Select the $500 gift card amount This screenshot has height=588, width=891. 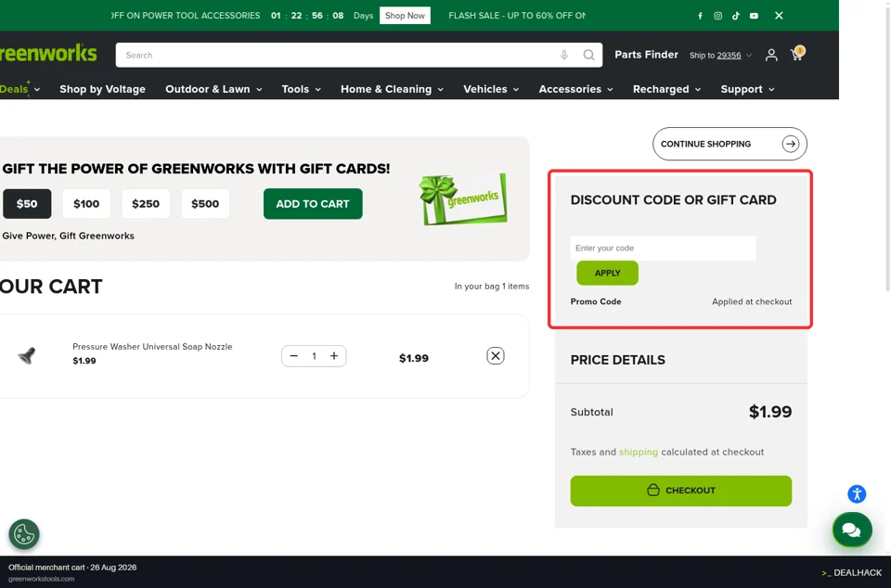[205, 204]
